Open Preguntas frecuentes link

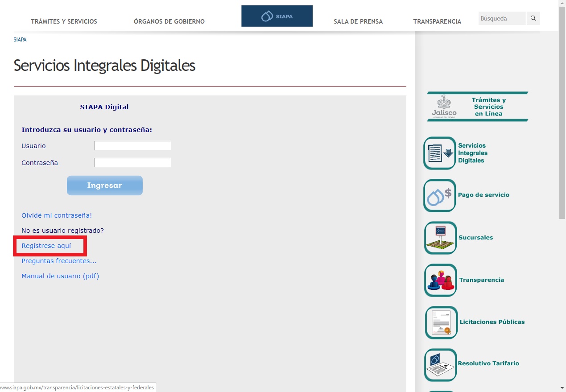(59, 261)
